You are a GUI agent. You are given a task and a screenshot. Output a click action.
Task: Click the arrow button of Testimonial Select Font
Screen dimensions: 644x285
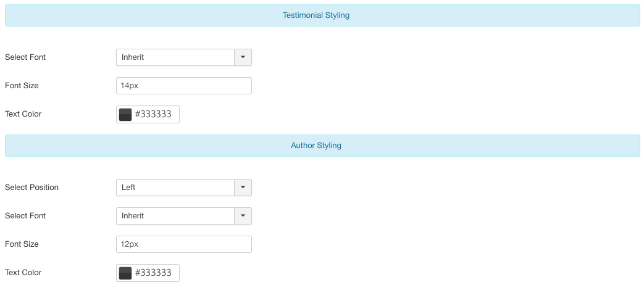pyautogui.click(x=243, y=57)
